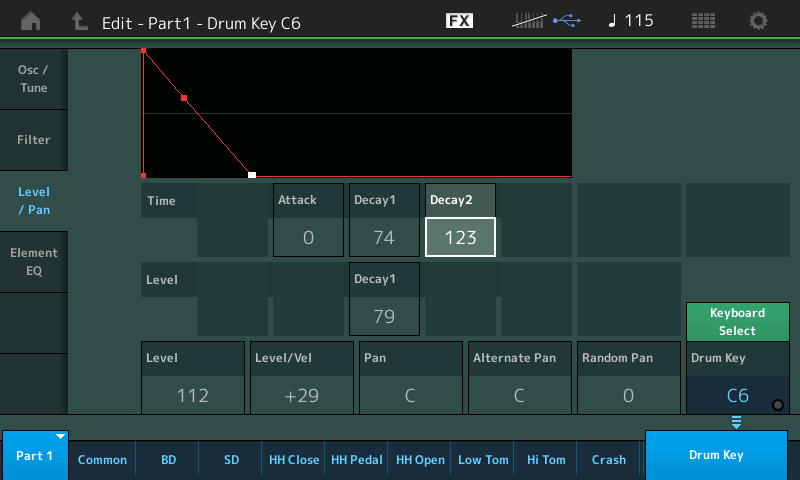Select the BD drum key

click(x=167, y=460)
